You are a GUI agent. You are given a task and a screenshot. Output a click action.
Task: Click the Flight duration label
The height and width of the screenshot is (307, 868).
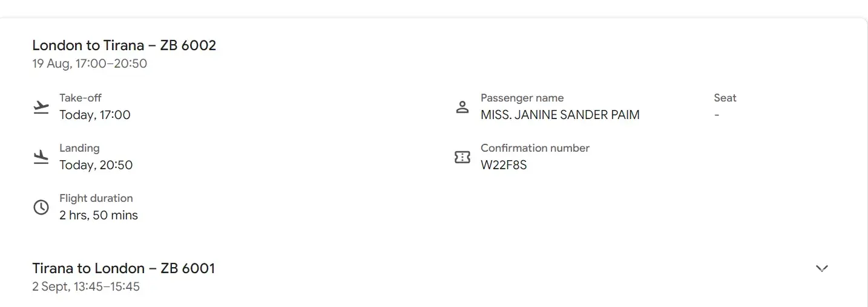click(96, 198)
